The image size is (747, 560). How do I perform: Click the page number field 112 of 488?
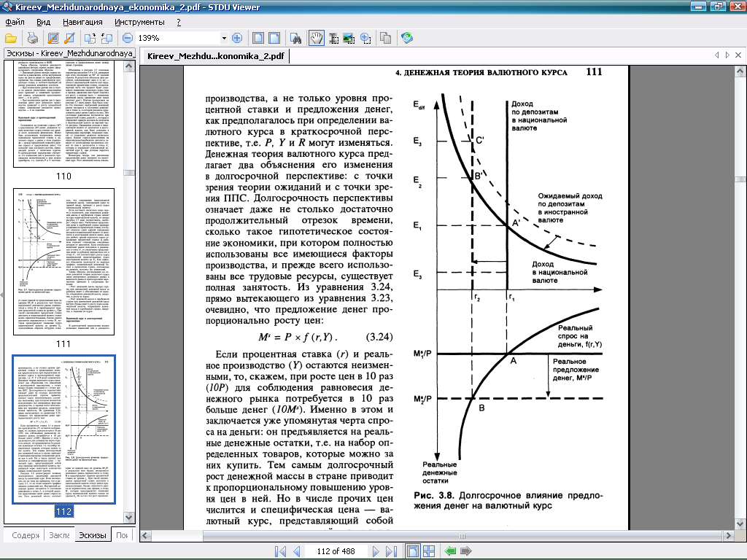(x=336, y=551)
